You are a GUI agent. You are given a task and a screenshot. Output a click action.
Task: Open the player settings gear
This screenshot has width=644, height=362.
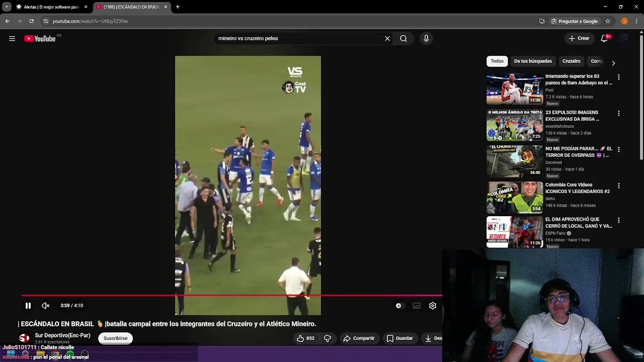click(433, 305)
